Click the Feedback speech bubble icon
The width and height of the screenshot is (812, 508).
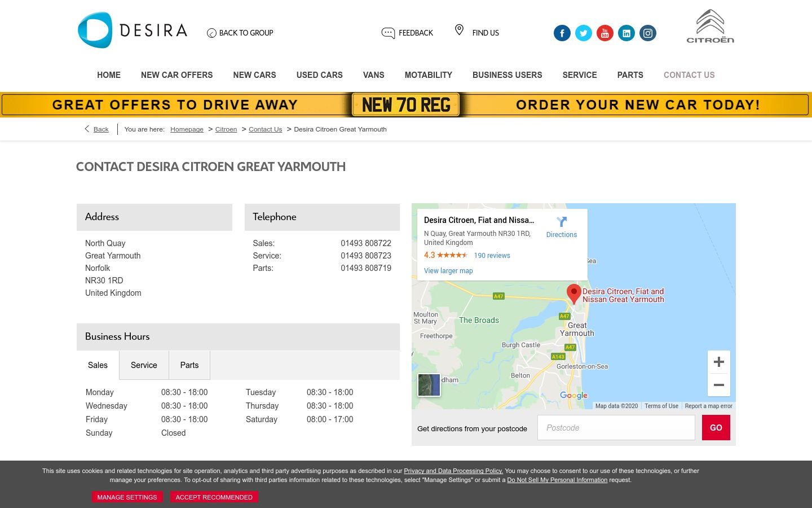388,33
